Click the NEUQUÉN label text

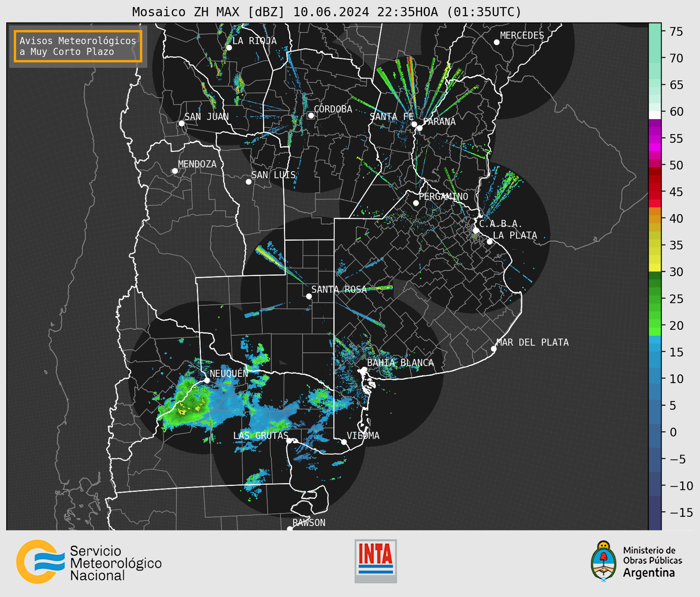[x=229, y=373]
